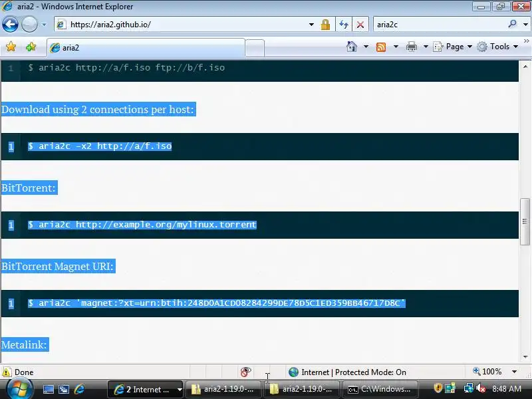Expand the address bar URL history dropdown
Viewport: 532px width, 399px height.
311,25
